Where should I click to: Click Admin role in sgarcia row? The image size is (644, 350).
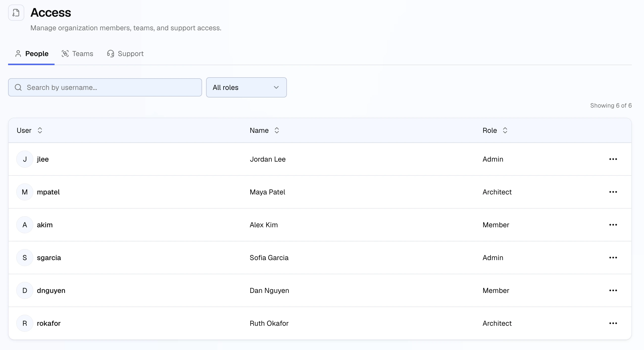pos(493,258)
